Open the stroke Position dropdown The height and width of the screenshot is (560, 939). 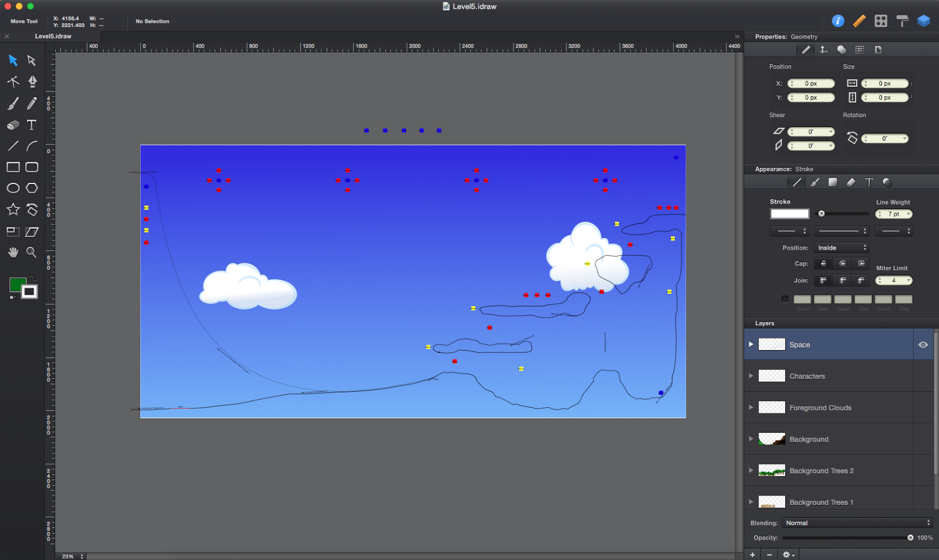[841, 248]
